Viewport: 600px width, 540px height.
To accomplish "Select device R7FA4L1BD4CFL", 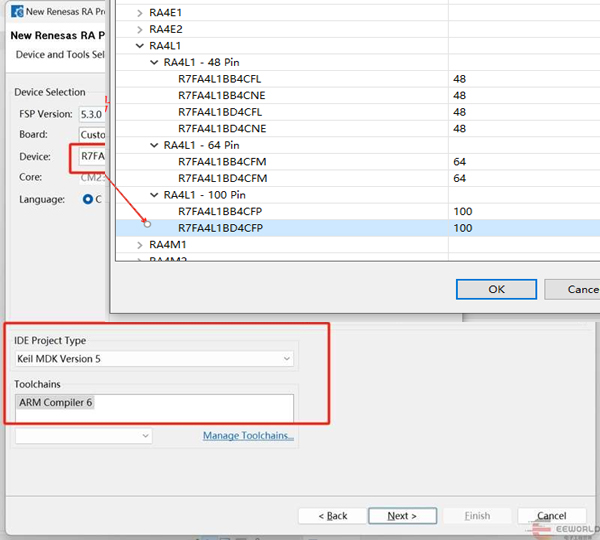I will click(x=220, y=112).
